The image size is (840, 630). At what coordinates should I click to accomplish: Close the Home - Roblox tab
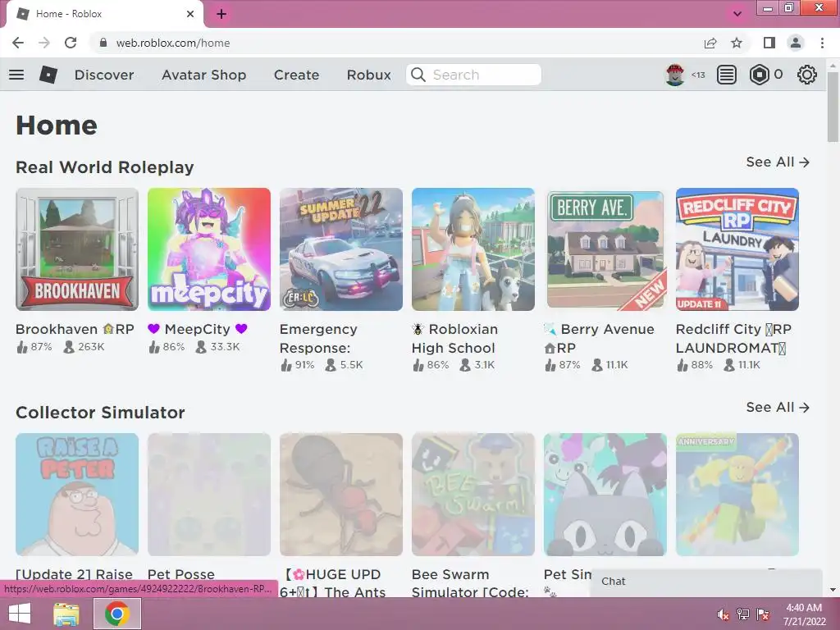coord(190,14)
